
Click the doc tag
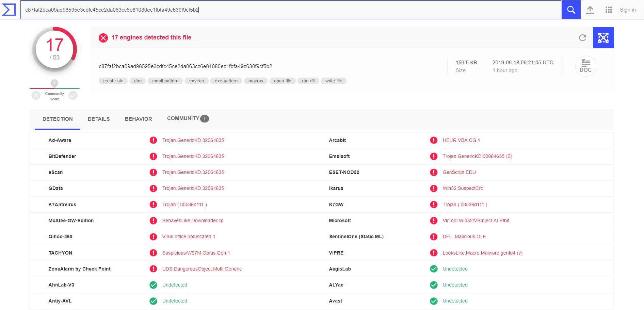pos(138,81)
